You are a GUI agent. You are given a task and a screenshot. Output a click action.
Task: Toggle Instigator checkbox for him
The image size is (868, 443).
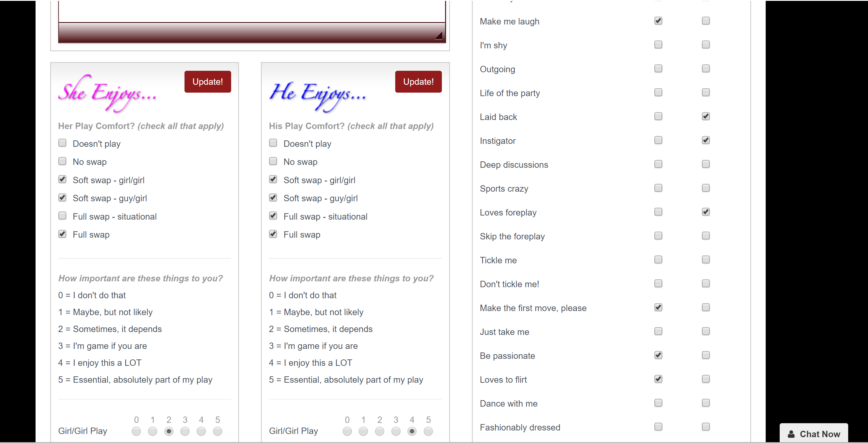point(706,140)
